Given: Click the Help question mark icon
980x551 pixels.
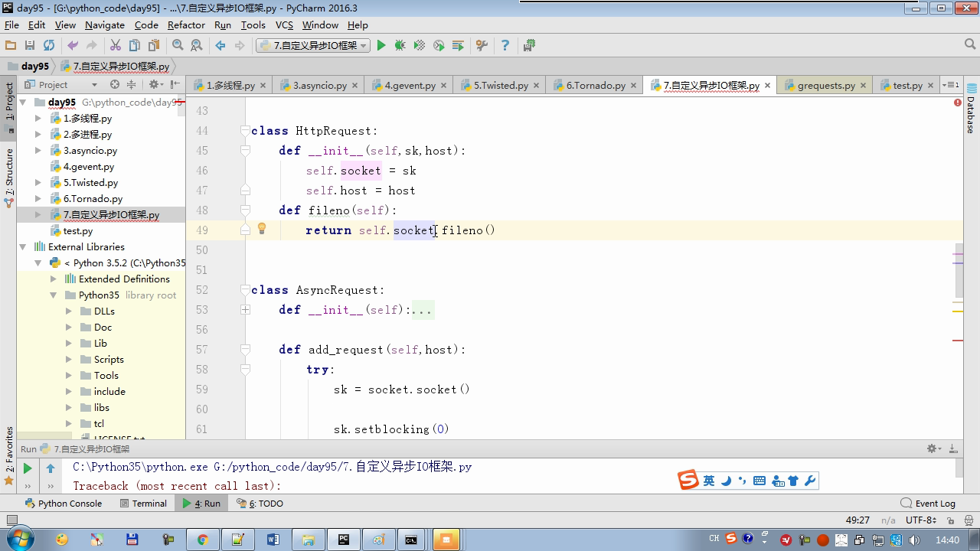Looking at the screenshot, I should click(x=505, y=46).
